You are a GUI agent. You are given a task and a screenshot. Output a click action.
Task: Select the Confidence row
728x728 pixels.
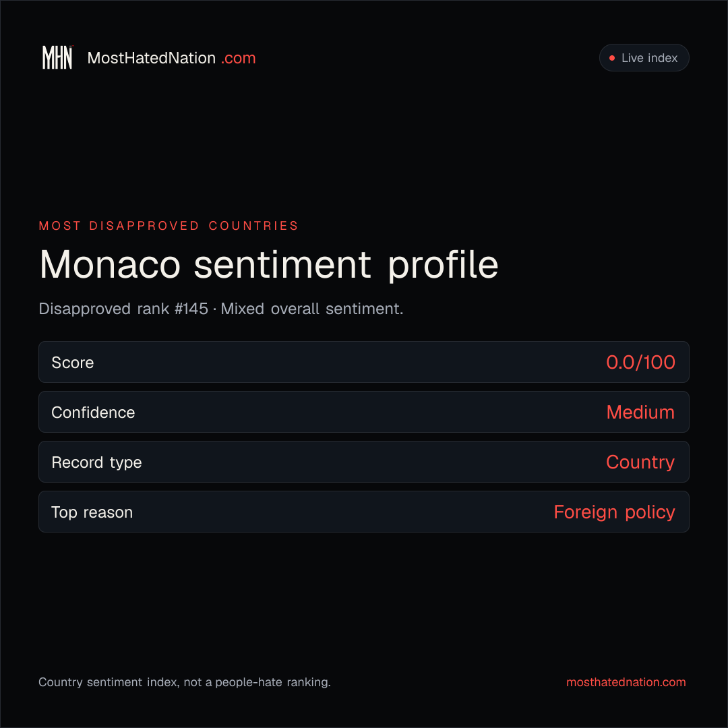coord(364,412)
